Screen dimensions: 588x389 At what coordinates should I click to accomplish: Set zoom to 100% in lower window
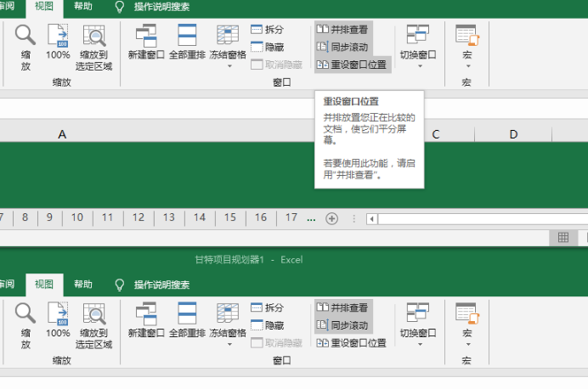pyautogui.click(x=58, y=320)
